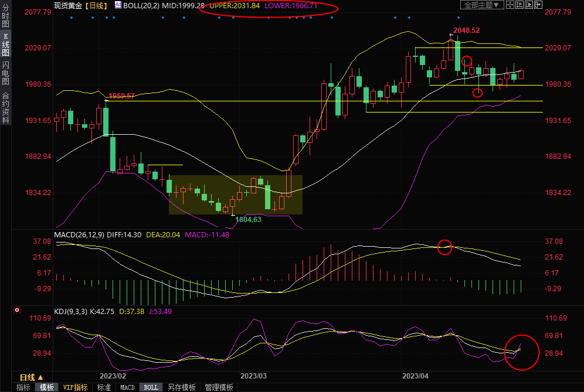This screenshot has height=392, width=584.
Task: Click the first blue event dot above chart
Action: click(x=71, y=17)
